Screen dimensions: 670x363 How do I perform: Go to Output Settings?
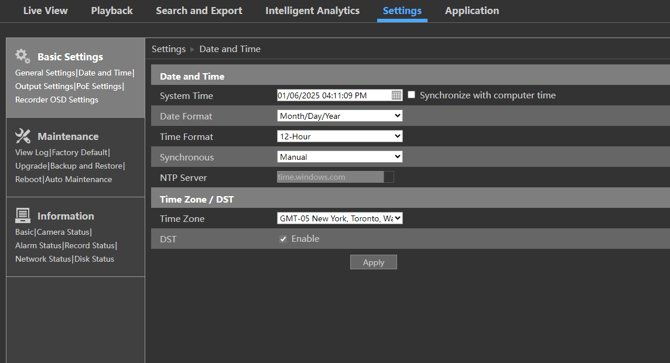(44, 86)
